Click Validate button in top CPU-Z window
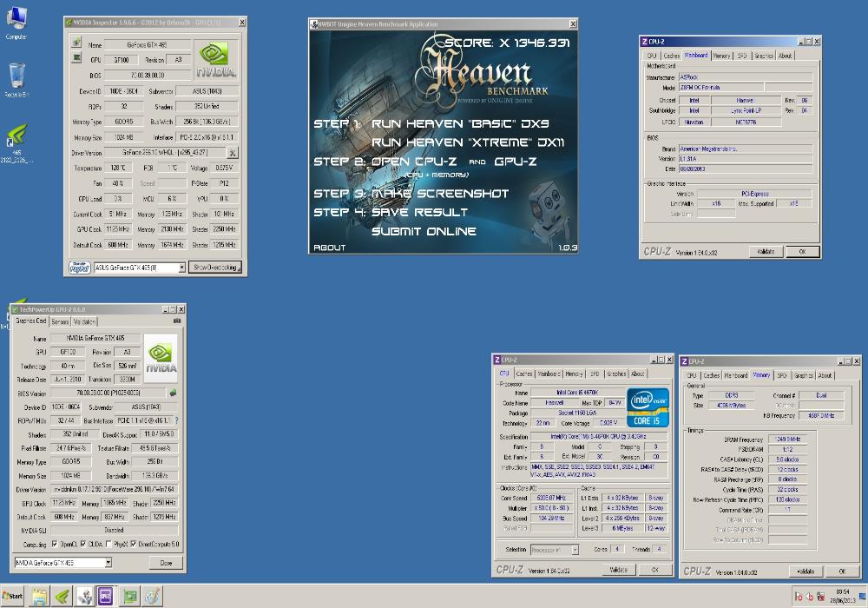The height and width of the screenshot is (608, 868). [766, 251]
